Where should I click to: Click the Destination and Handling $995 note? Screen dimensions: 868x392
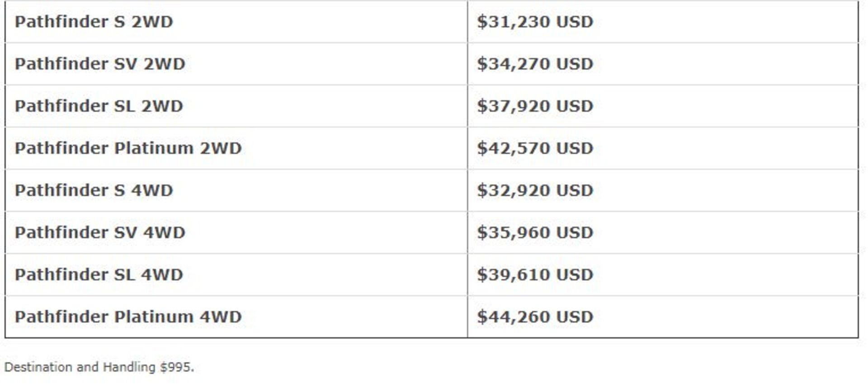99,367
